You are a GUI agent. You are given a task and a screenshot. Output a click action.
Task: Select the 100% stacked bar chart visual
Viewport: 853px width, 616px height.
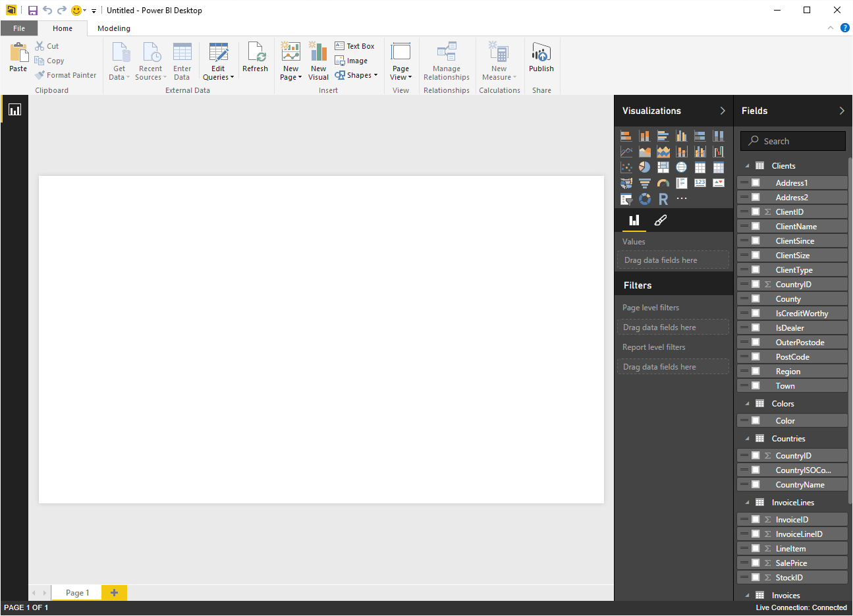[700, 136]
